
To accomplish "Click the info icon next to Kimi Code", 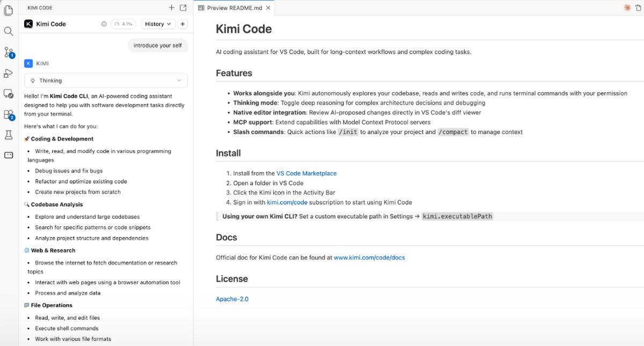I will click(104, 24).
